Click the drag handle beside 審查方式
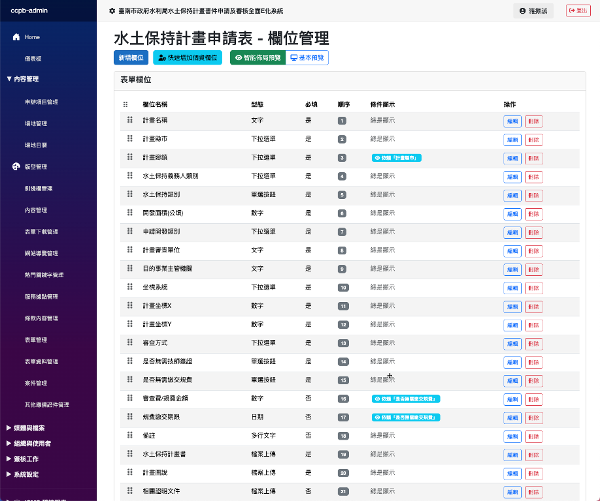Image resolution: width=600 pixels, height=501 pixels. [x=129, y=343]
